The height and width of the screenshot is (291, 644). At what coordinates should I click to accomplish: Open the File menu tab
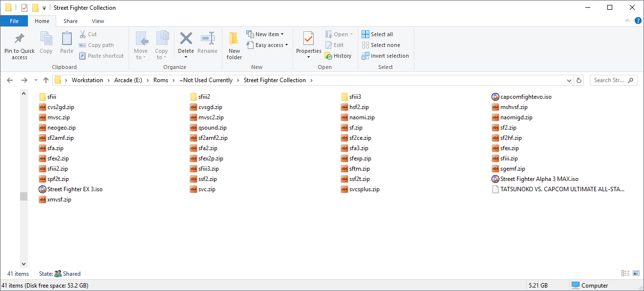14,21
